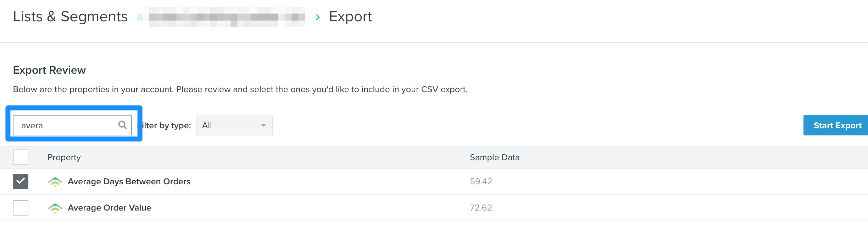The height and width of the screenshot is (246, 868).
Task: Click the Property column header
Action: [x=64, y=157]
